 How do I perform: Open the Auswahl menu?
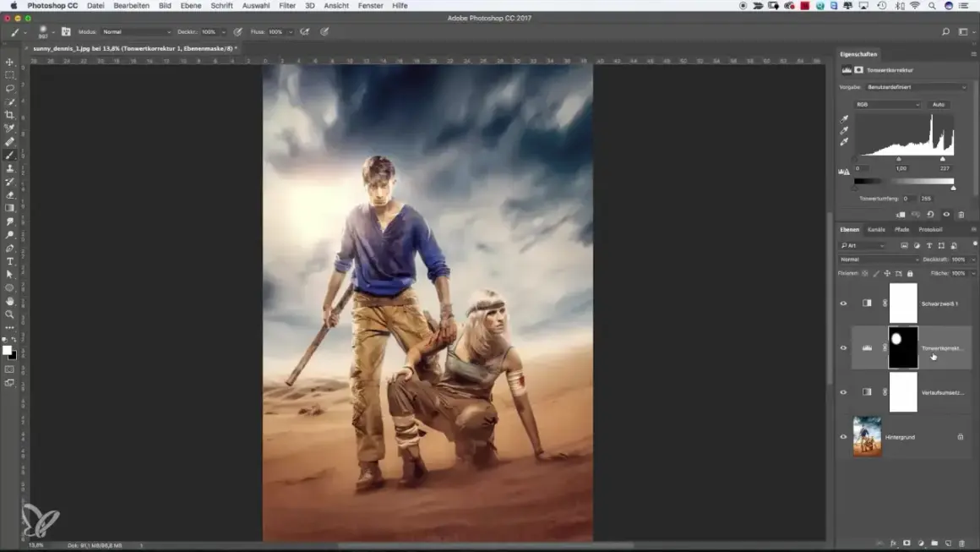pos(256,6)
